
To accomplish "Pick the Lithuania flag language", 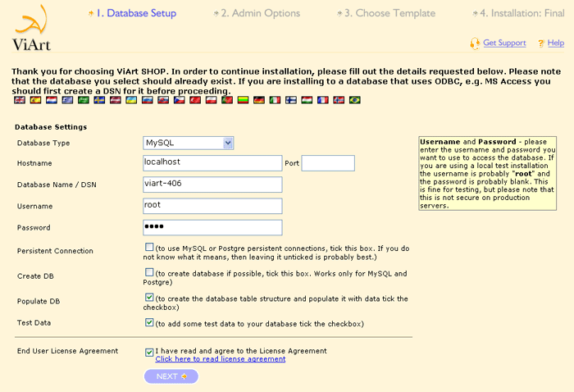I will click(x=243, y=100).
